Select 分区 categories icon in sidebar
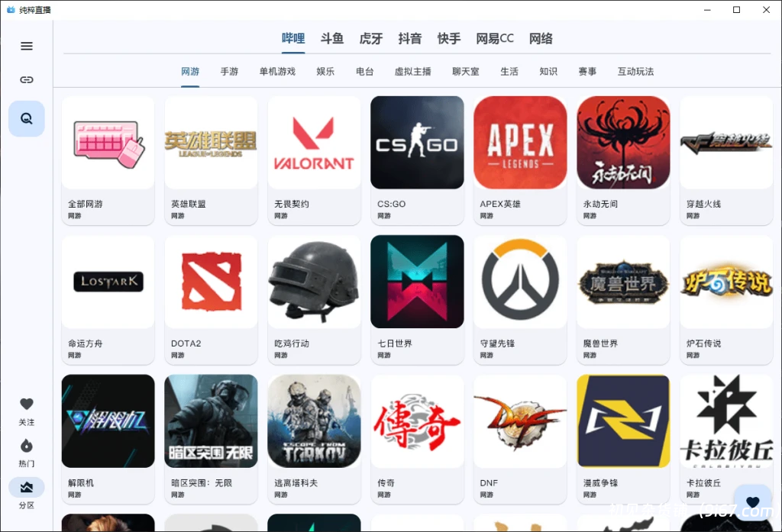This screenshot has height=532, width=782. [27, 487]
